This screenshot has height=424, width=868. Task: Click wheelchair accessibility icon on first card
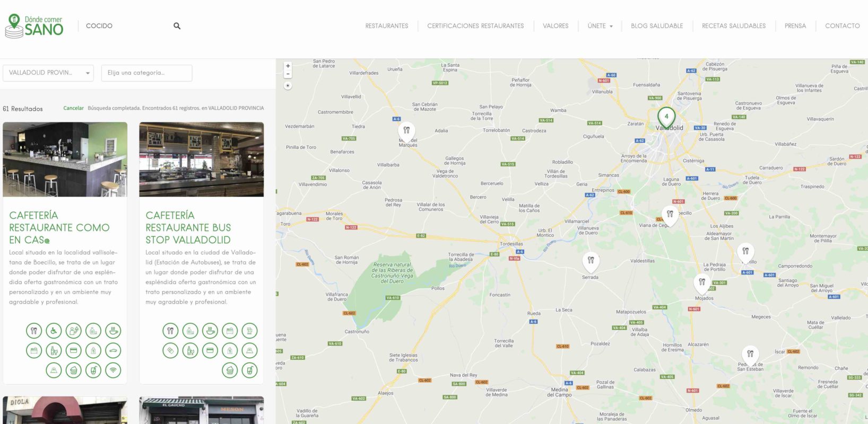pyautogui.click(x=54, y=331)
